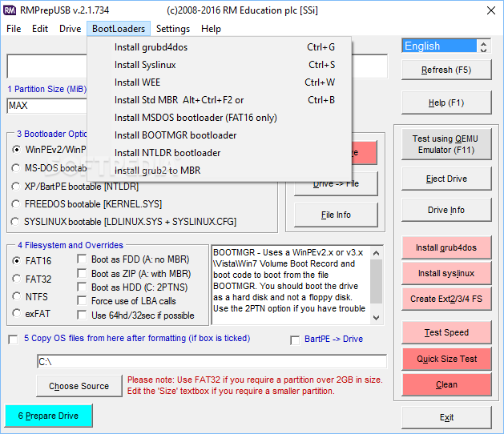Select FREEDOS bootable [KERNEL.SYS] option
The height and width of the screenshot is (434, 504).
[16, 204]
